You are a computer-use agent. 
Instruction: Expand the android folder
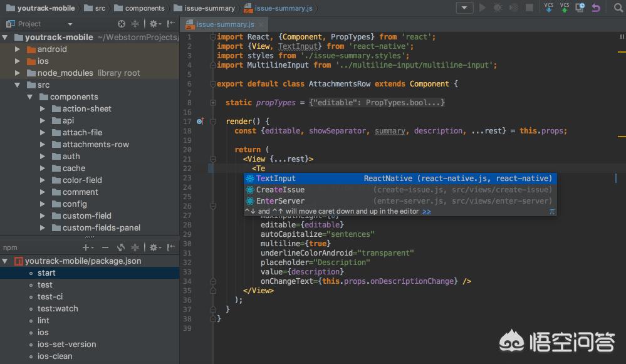point(17,49)
